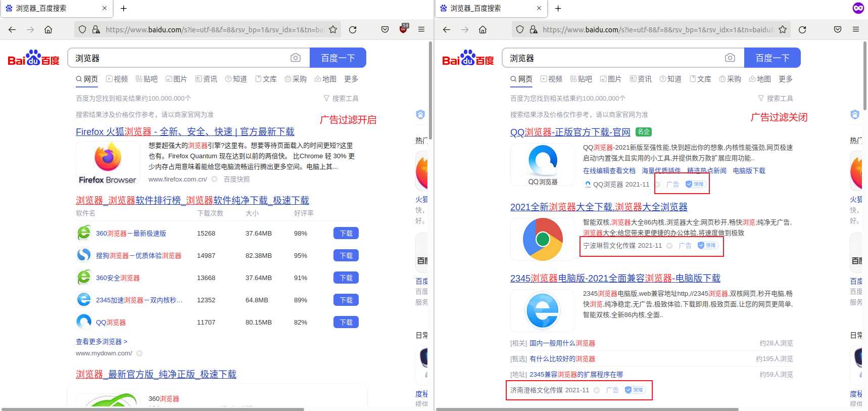Open 更多 menu in right Baidu window
This screenshot has width=868, height=411.
[786, 79]
